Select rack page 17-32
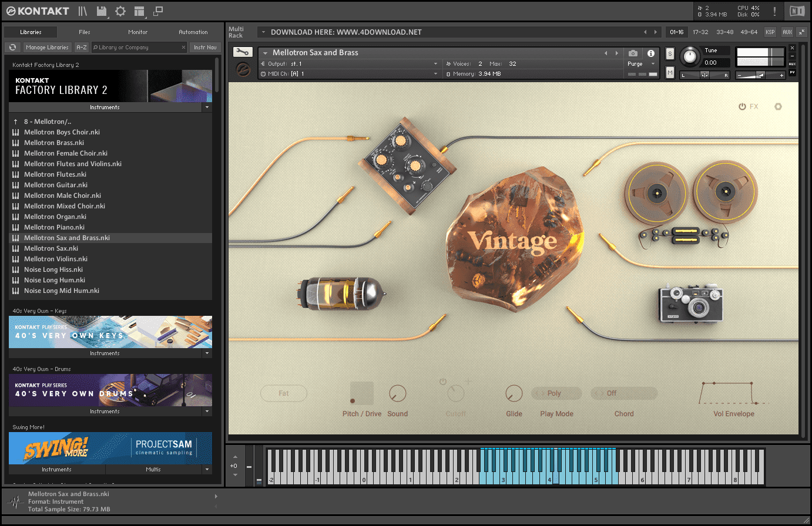 (x=700, y=32)
